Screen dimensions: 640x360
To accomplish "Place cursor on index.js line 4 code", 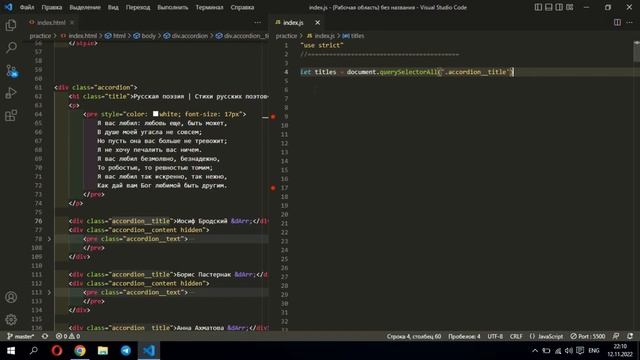I will click(407, 72).
